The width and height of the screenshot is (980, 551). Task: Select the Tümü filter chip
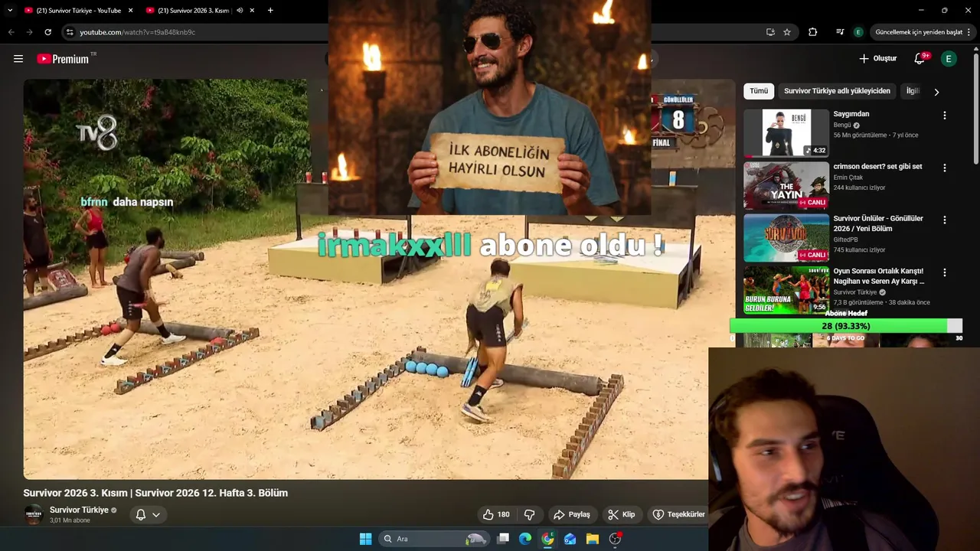tap(759, 91)
